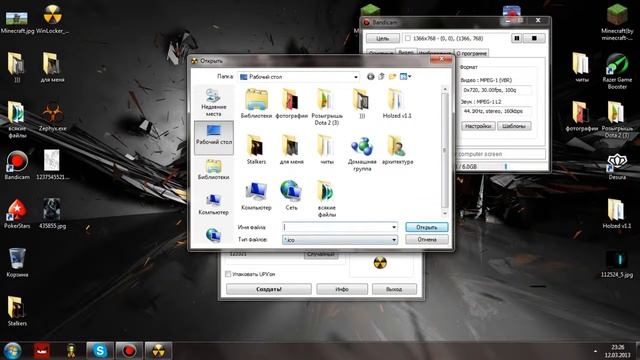640x360 pixels.
Task: Click the Выход button in the builder window
Action: (x=394, y=289)
